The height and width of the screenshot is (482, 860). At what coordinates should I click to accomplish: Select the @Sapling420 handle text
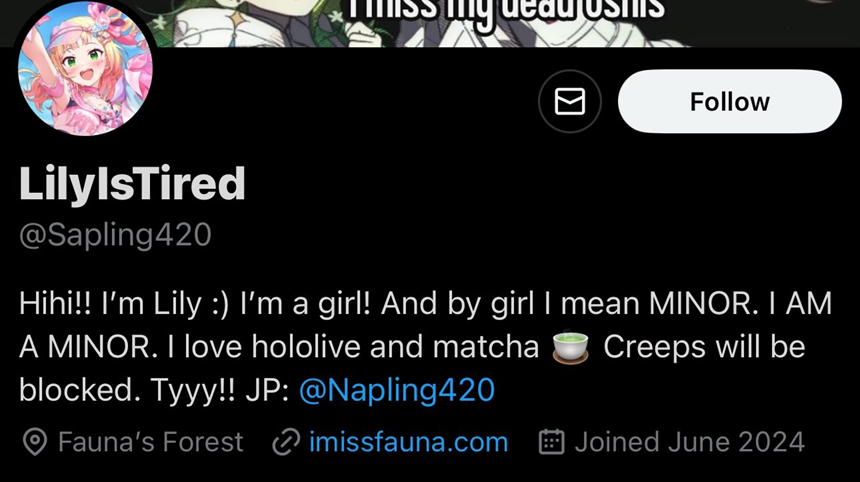coord(115,235)
